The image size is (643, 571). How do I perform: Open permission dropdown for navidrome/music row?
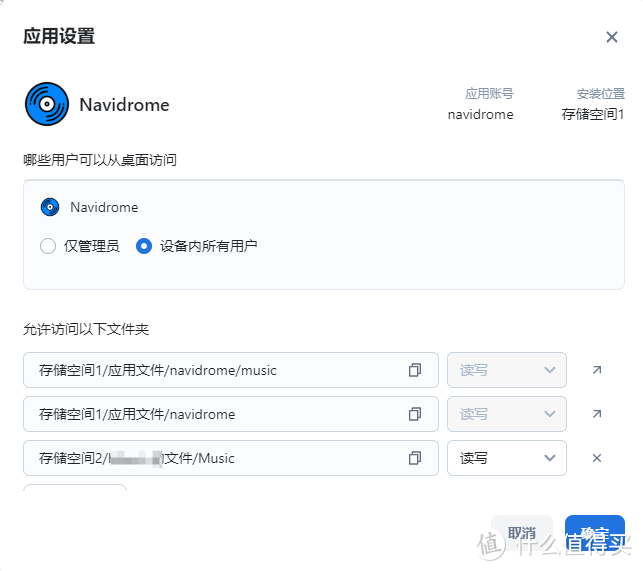507,370
